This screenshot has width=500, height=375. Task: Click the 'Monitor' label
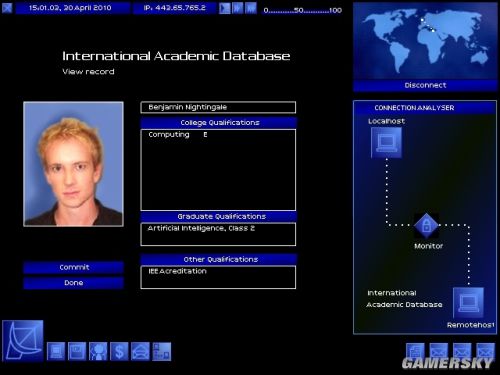tap(428, 246)
